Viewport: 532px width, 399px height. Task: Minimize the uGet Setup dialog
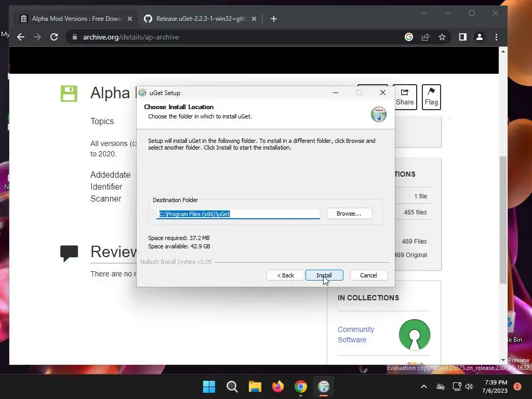(336, 92)
